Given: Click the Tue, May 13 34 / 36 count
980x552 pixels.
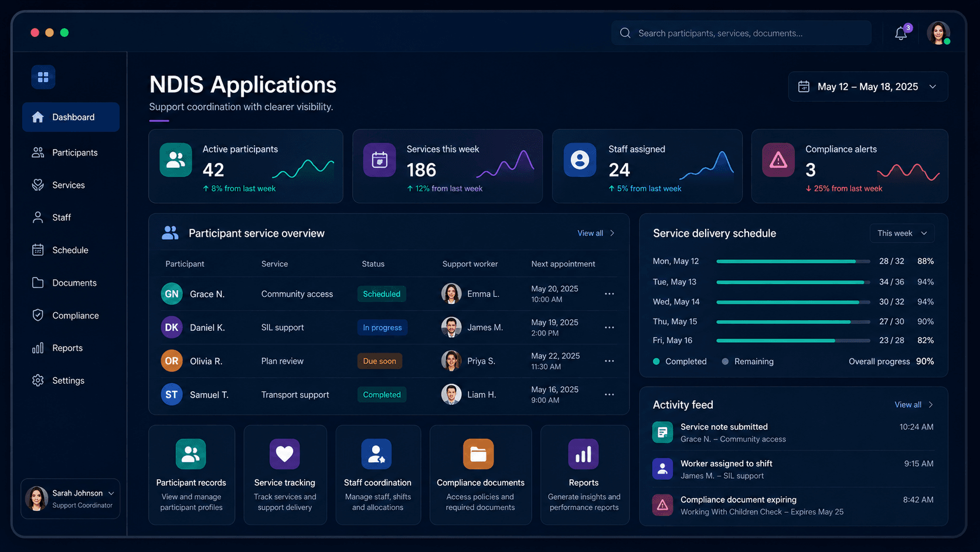Looking at the screenshot, I should 891,282.
